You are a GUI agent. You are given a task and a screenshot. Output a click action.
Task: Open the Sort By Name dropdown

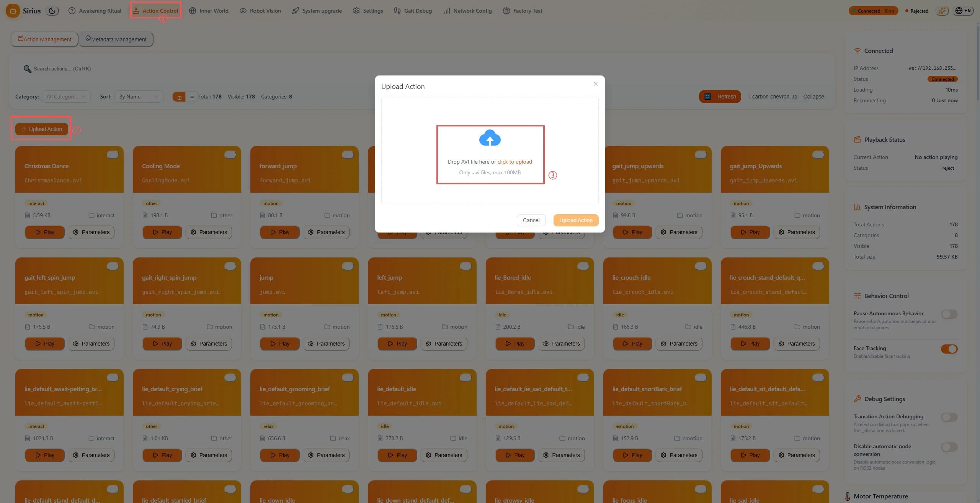tap(139, 97)
